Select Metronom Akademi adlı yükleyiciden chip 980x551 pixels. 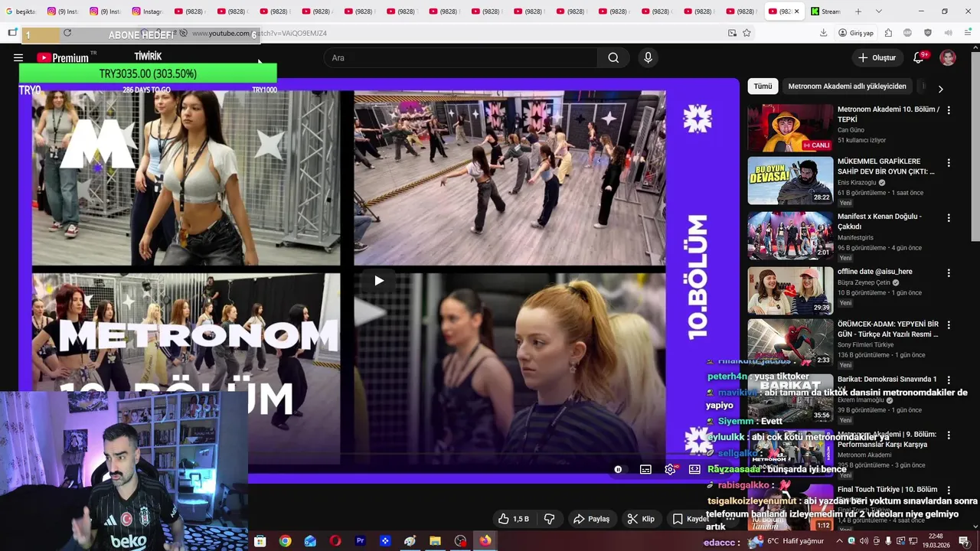[x=847, y=86]
